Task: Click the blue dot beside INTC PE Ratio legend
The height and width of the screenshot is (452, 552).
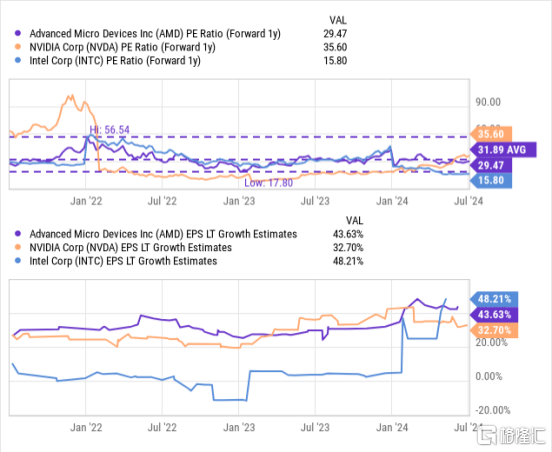Action: (x=18, y=61)
